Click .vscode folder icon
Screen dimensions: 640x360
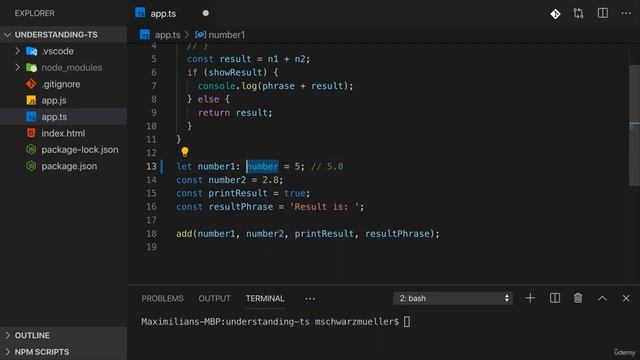tap(31, 51)
